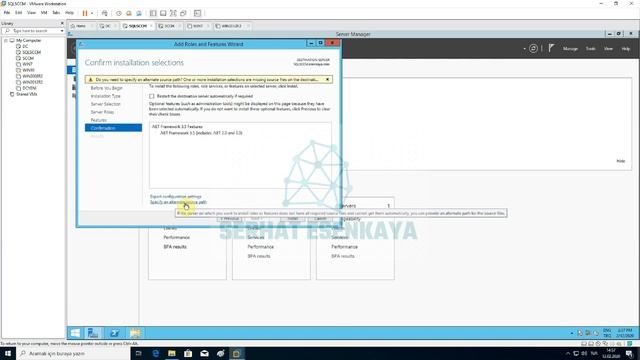Select the highlighted Confirmation wizard step
The image size is (640, 360).
point(113,128)
